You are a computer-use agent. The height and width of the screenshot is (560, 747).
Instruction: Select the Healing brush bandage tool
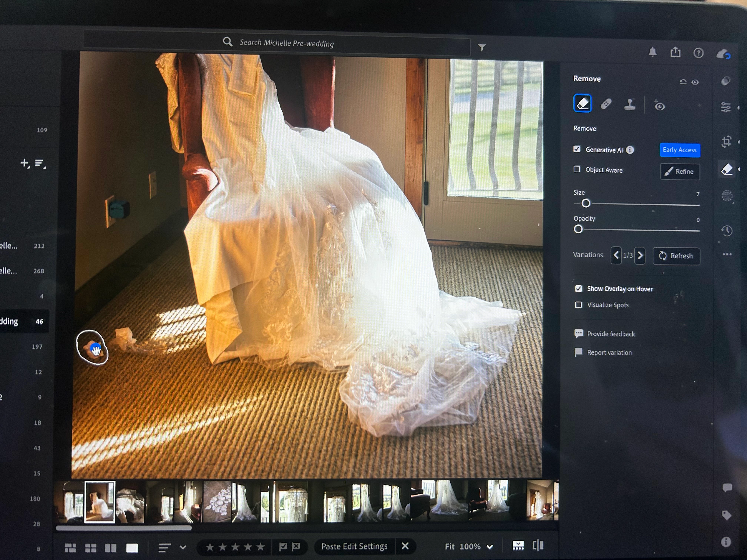606,104
